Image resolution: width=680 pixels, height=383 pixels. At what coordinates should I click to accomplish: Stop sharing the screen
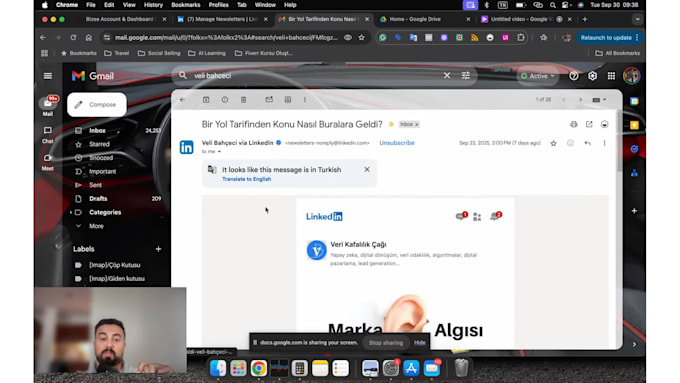[x=386, y=343]
